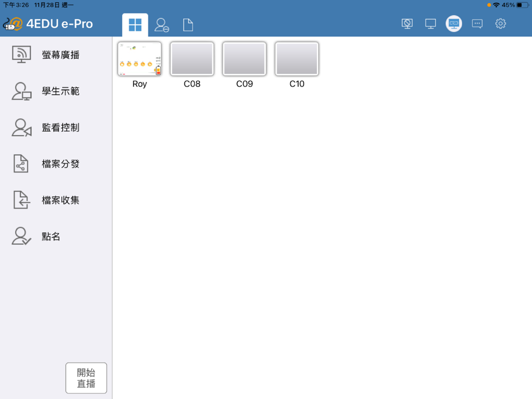The width and height of the screenshot is (532, 399).
Task: Tap the 11月28日 date in status bar
Action: pos(47,5)
